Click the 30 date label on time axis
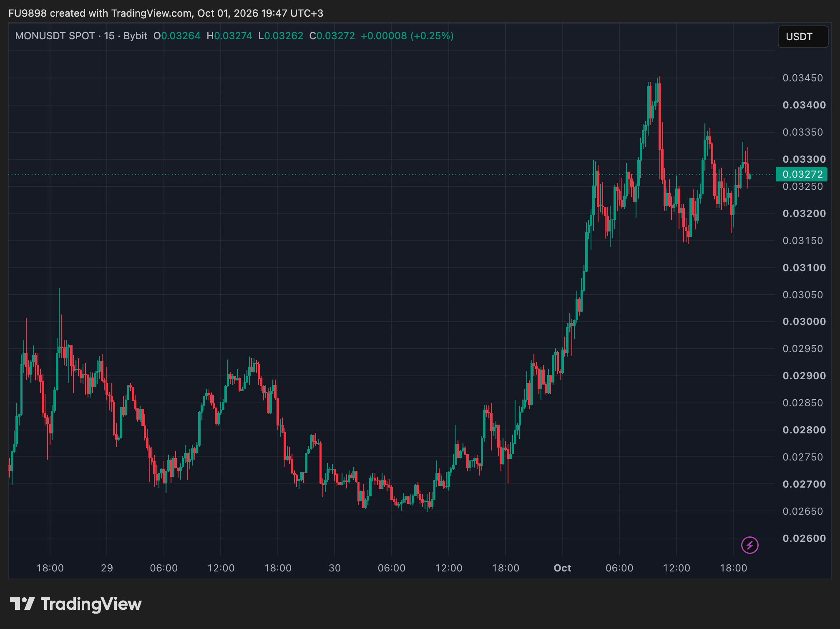840x629 pixels. click(x=334, y=568)
